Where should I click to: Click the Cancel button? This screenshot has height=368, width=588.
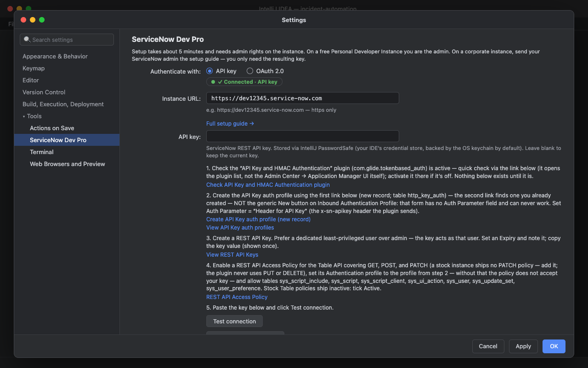click(x=488, y=346)
